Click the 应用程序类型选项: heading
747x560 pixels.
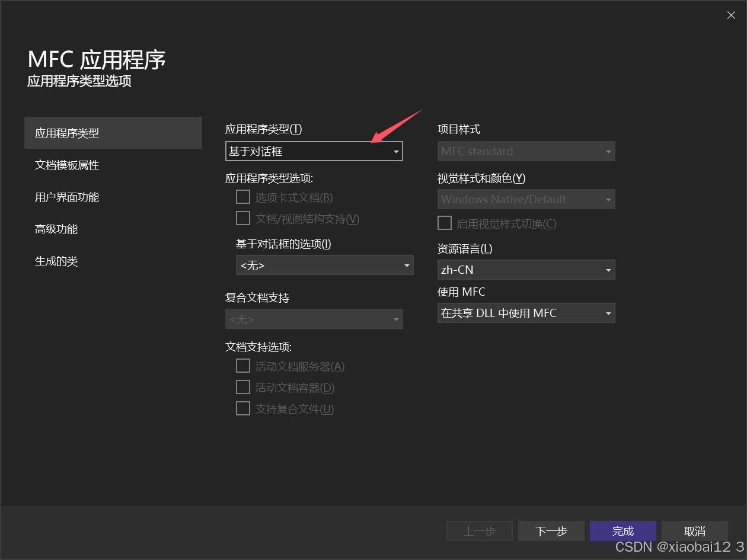click(x=269, y=178)
